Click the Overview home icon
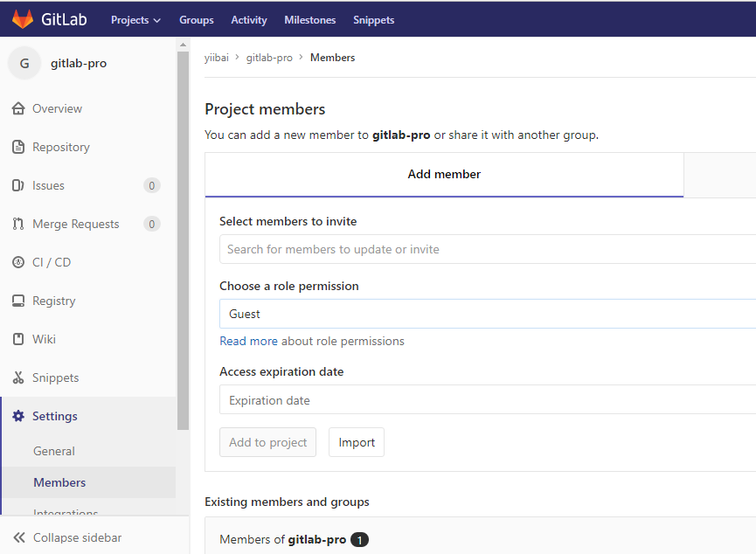The width and height of the screenshot is (756, 554). click(18, 108)
